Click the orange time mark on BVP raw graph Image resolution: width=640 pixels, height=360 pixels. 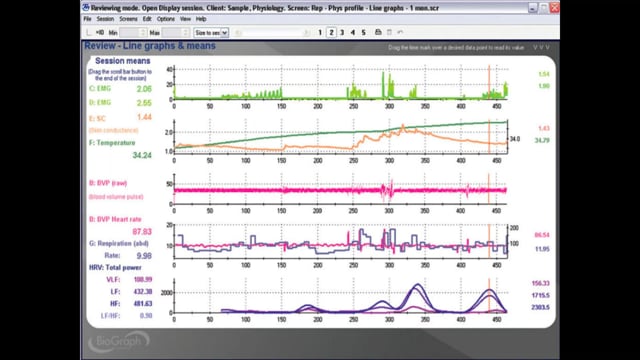(x=489, y=189)
